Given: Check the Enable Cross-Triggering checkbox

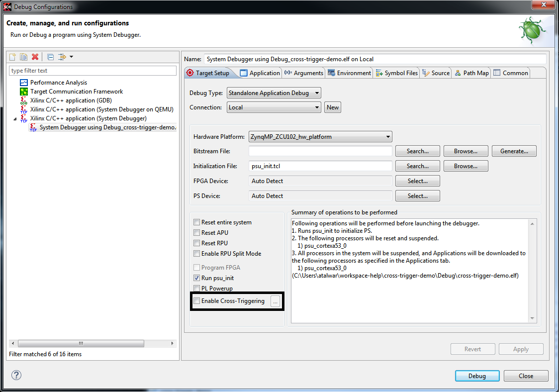Looking at the screenshot, I should [196, 300].
